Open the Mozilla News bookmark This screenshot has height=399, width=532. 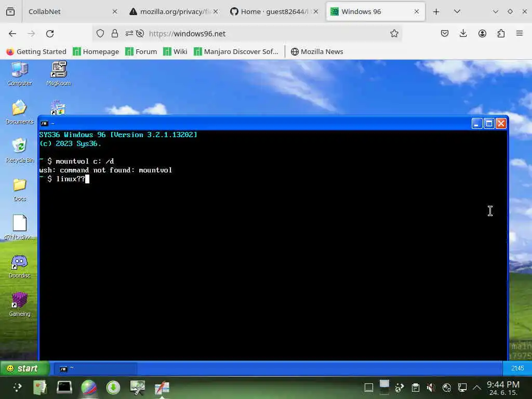(x=317, y=51)
